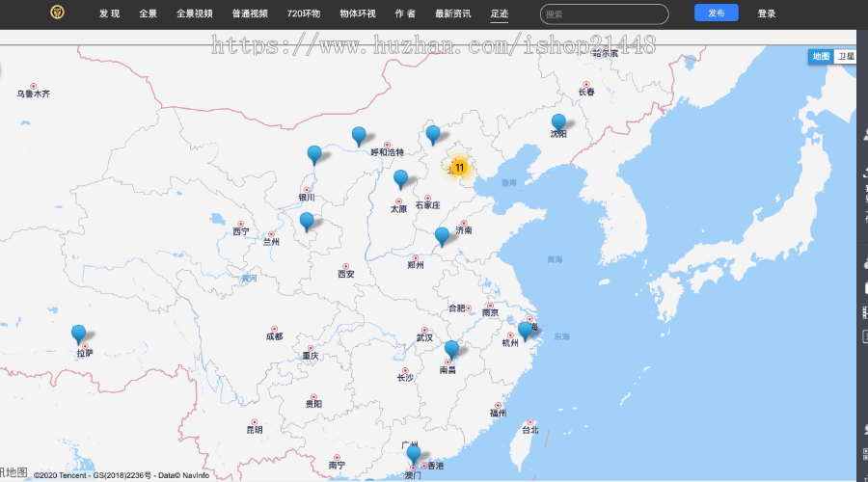Open the orange cluster marker 11
The height and width of the screenshot is (482, 868).
pyautogui.click(x=459, y=167)
